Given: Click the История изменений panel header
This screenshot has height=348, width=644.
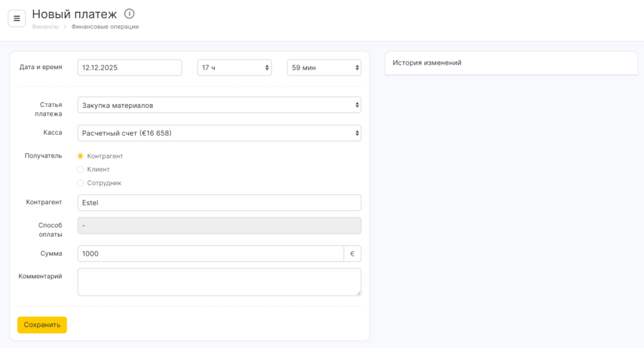Looking at the screenshot, I should [511, 63].
